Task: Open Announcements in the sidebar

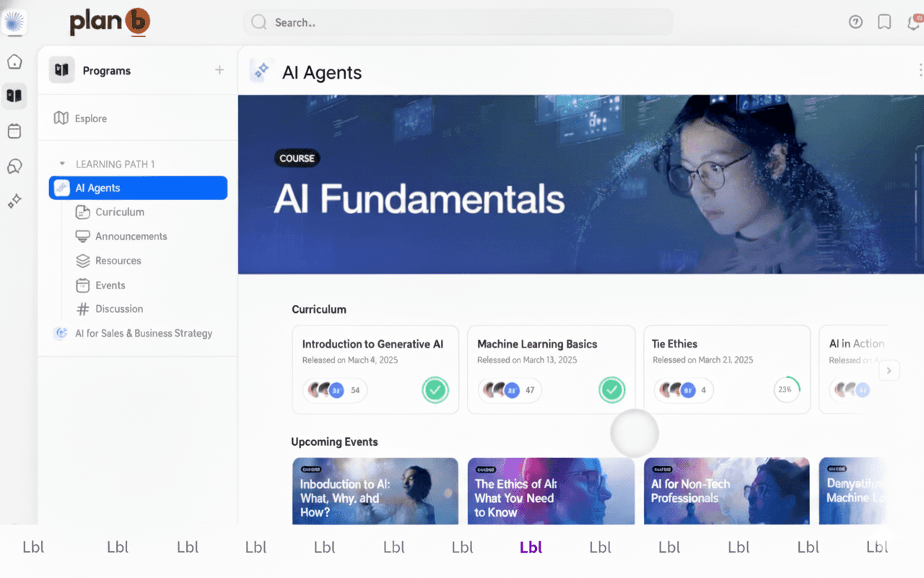Action: [x=131, y=236]
